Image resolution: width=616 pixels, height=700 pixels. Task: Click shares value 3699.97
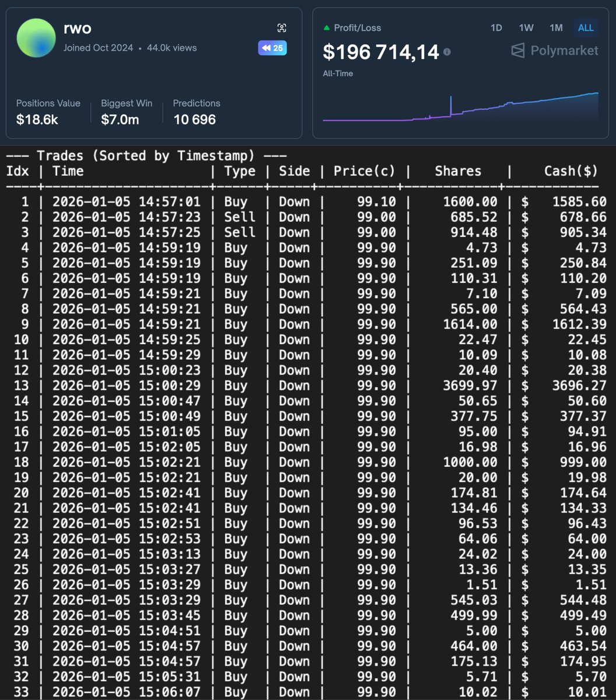[470, 386]
